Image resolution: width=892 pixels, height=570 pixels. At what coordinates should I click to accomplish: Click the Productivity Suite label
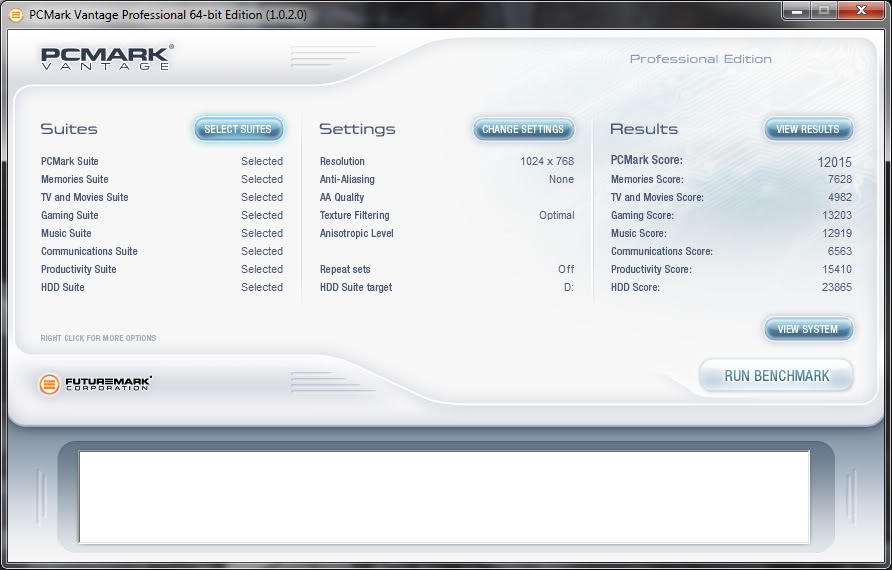[79, 270]
